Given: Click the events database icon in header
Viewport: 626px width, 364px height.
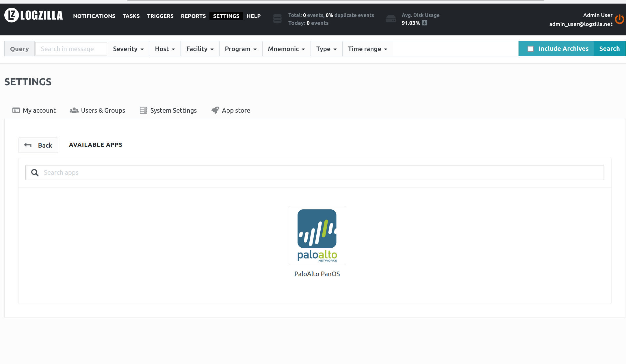Looking at the screenshot, I should coord(277,18).
